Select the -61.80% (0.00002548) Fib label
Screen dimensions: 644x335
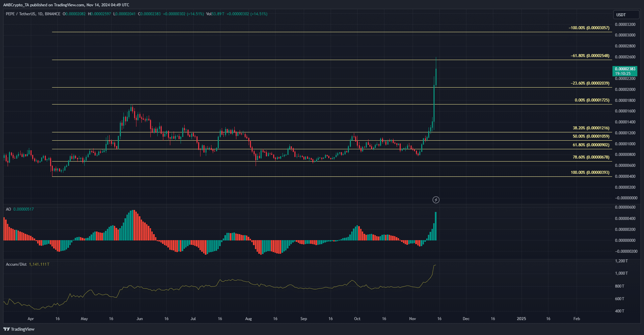pyautogui.click(x=590, y=56)
